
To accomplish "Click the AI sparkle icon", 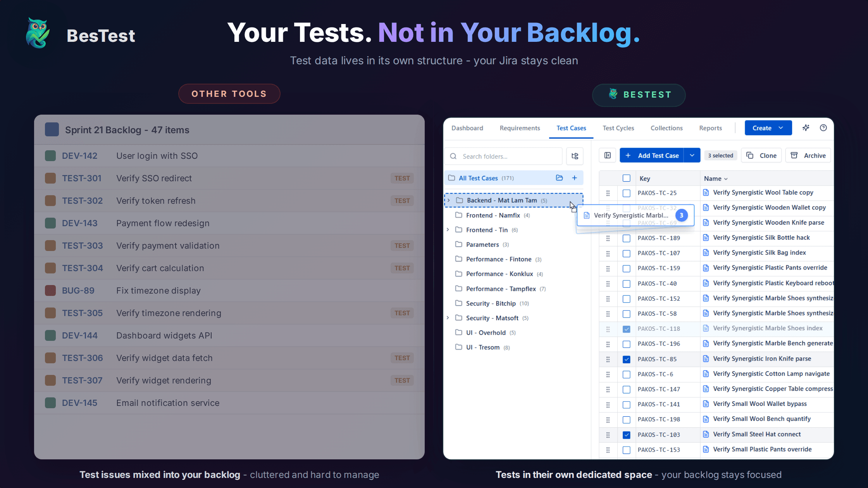I will pyautogui.click(x=806, y=128).
